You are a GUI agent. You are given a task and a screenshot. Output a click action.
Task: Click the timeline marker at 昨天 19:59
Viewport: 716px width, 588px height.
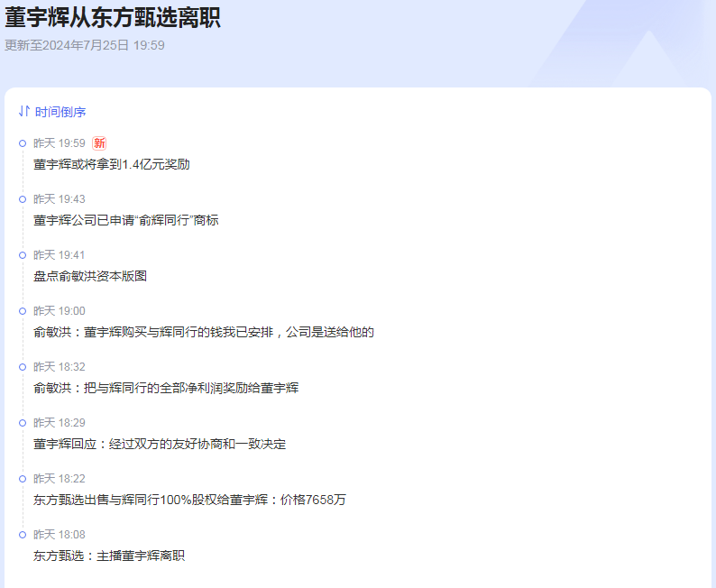click(x=23, y=143)
